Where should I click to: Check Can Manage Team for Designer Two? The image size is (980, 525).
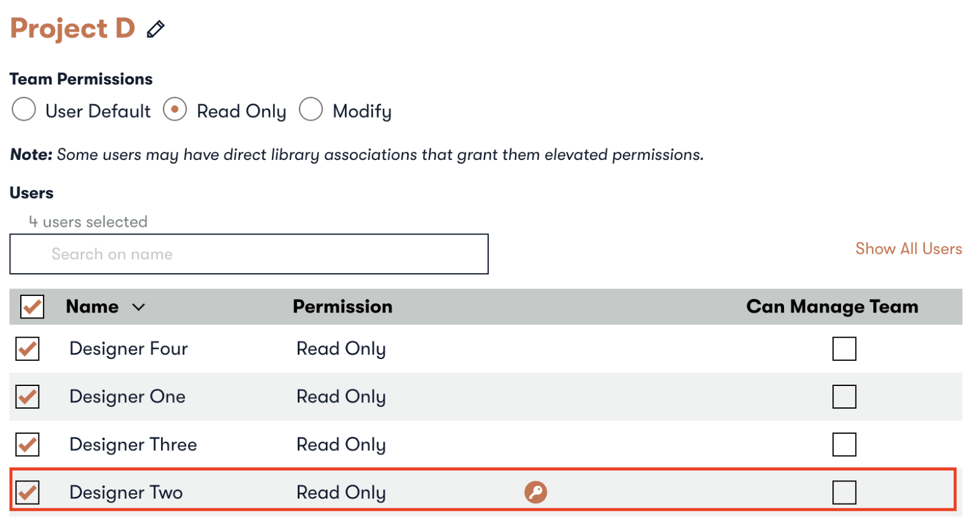point(844,492)
